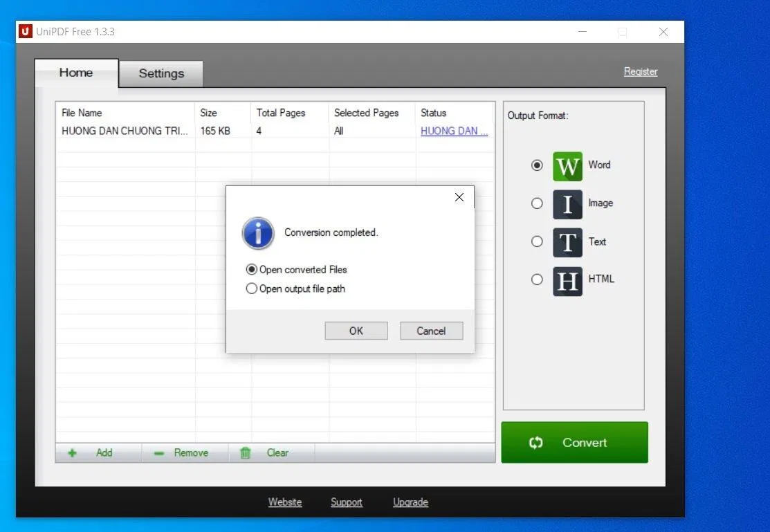Screen dimensions: 770x532
Task: Click the Upgrade link at the bottom
Action: 410,502
